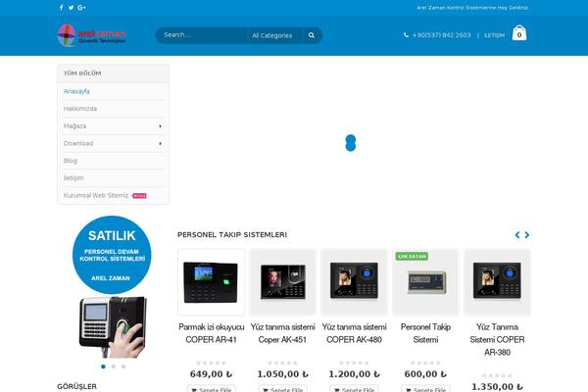Open the Mağaza menu item
The image size is (588, 392).
75,126
